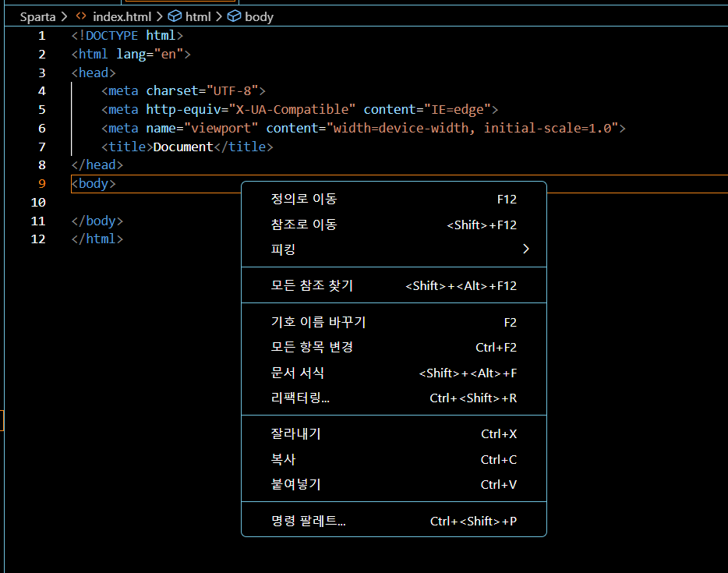This screenshot has width=728, height=573.
Task: Expand the 피킹 submenu arrow
Action: point(525,249)
